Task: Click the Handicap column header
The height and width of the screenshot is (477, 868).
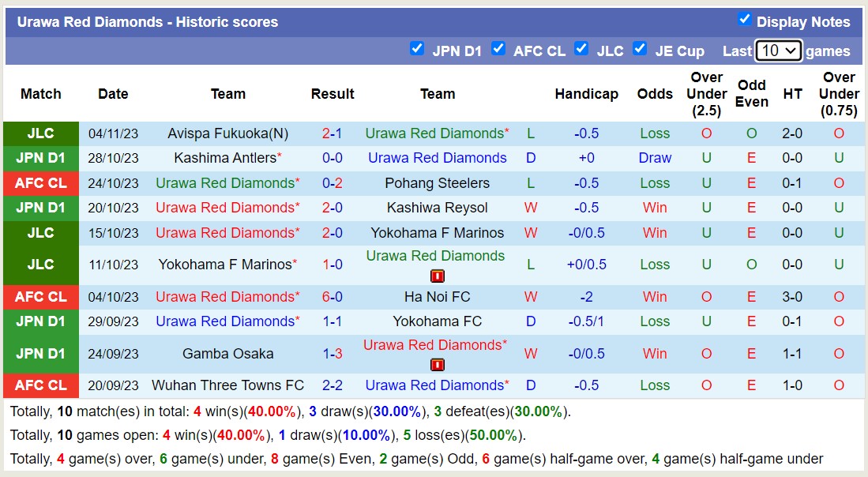Action: [586, 93]
